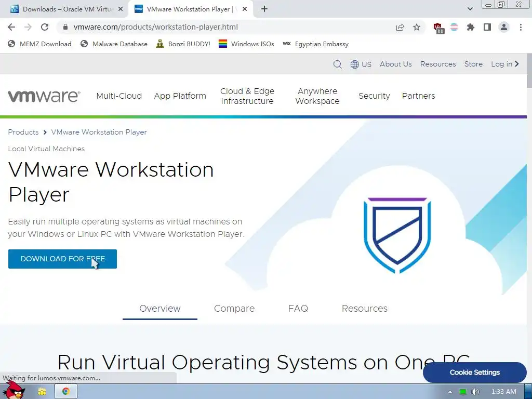532x399 pixels.
Task: Change region via the US globe selector
Action: pyautogui.click(x=361, y=64)
